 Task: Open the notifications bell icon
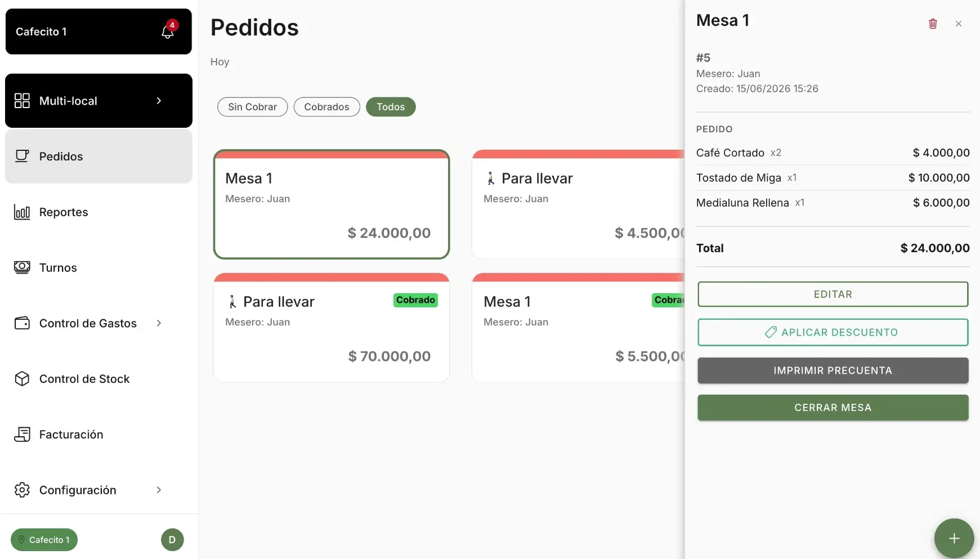[x=168, y=32]
